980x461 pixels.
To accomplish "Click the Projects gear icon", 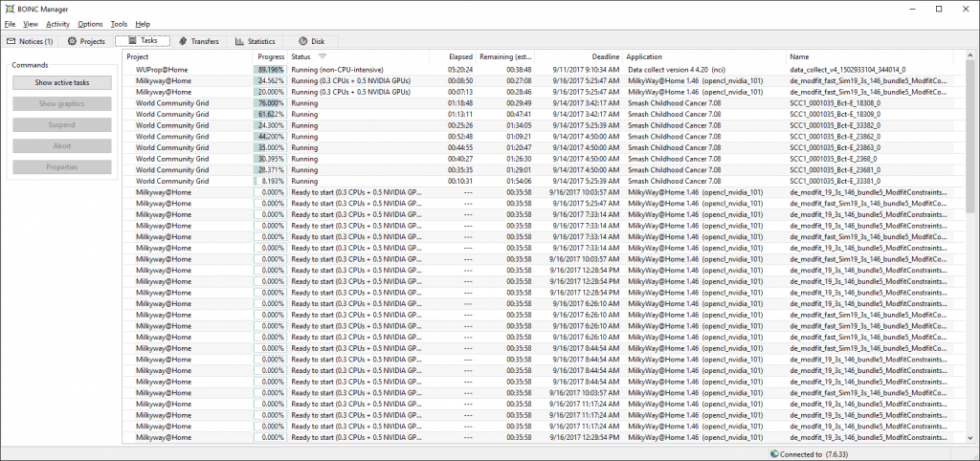I will point(72,41).
